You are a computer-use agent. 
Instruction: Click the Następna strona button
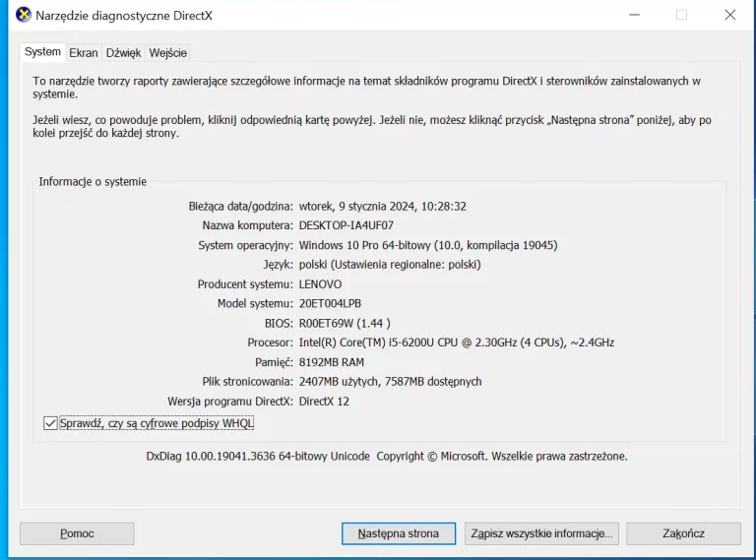[399, 533]
